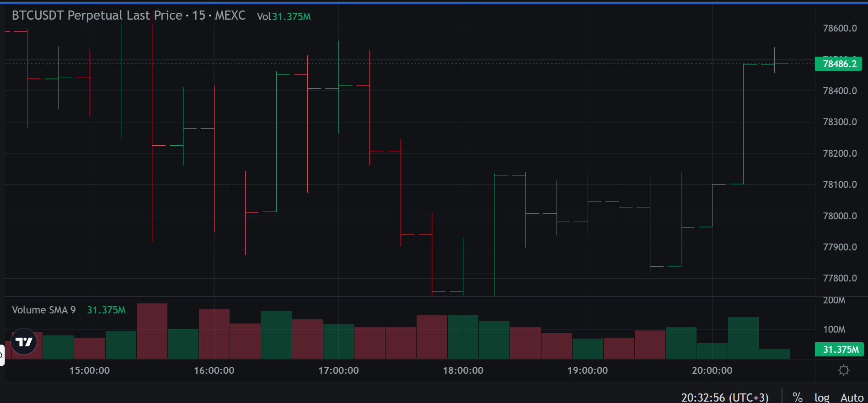Toggle the Auto scale mode
Viewport: 868px width, 403px height.
tap(852, 398)
